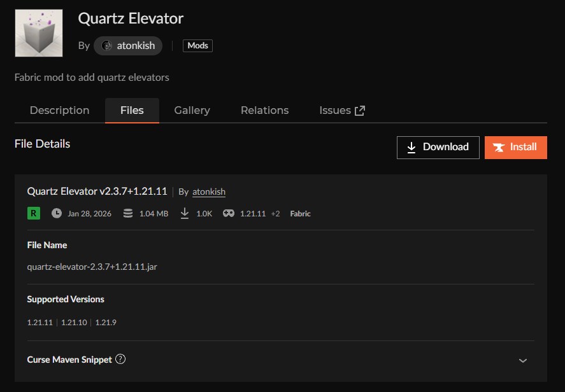This screenshot has height=392, width=565.
Task: Click the clock icon beside upload date
Action: (x=57, y=214)
